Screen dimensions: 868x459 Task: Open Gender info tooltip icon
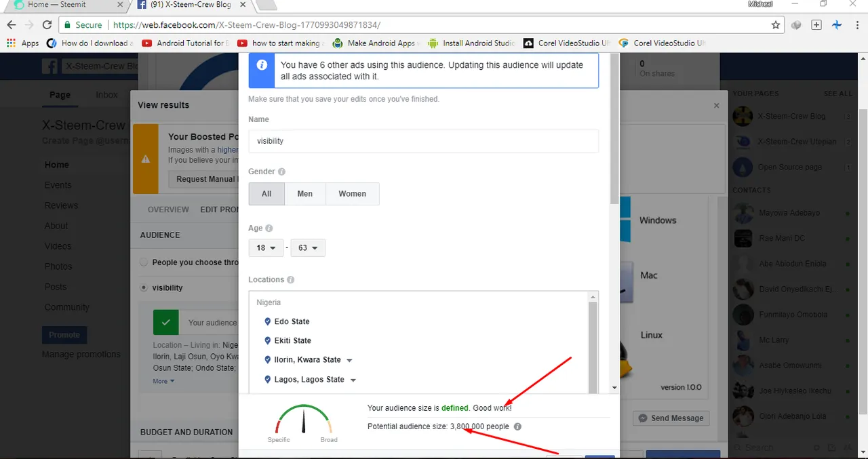(281, 172)
